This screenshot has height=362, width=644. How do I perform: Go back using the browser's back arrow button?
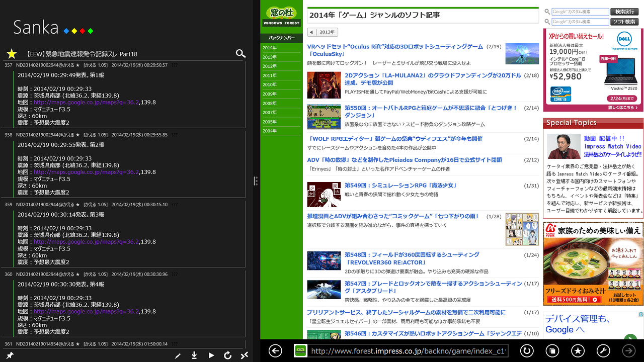275,350
